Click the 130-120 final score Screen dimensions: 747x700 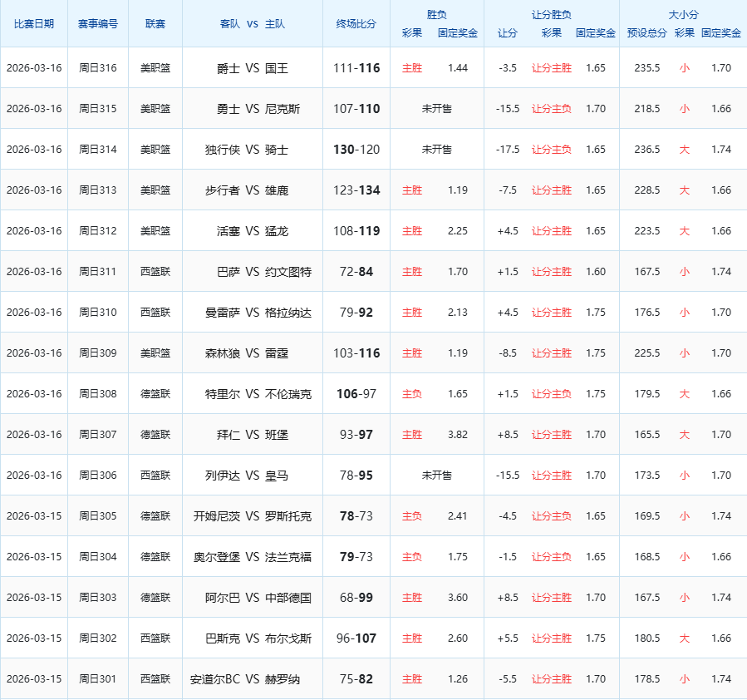point(356,150)
